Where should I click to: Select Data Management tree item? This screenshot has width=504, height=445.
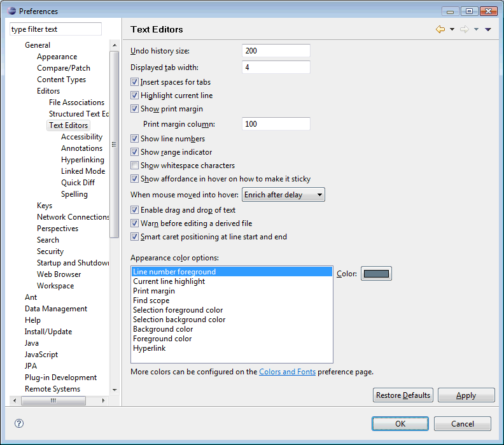click(x=56, y=309)
